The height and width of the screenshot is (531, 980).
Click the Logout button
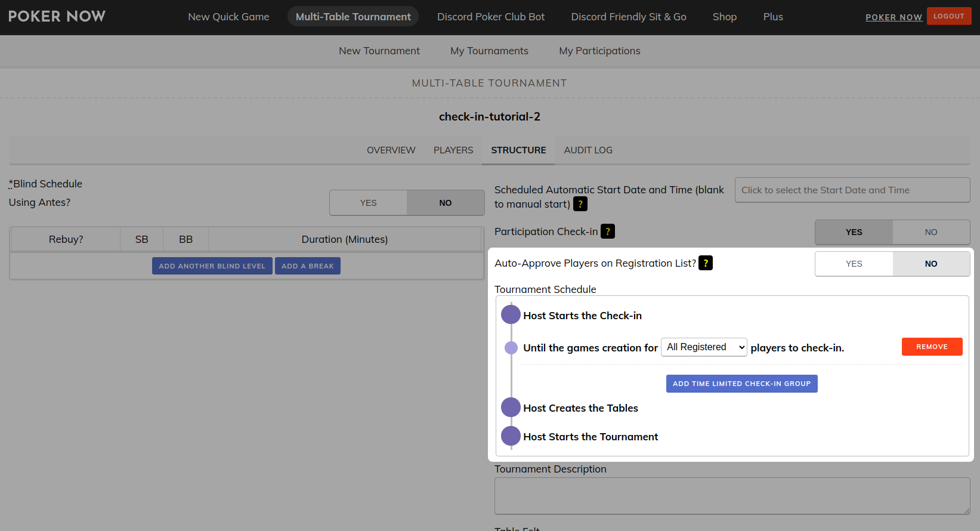point(948,16)
